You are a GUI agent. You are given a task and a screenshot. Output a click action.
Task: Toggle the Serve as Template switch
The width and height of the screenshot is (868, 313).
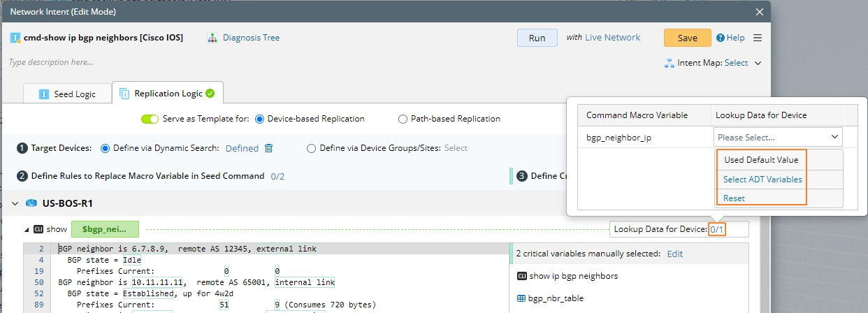(x=150, y=119)
